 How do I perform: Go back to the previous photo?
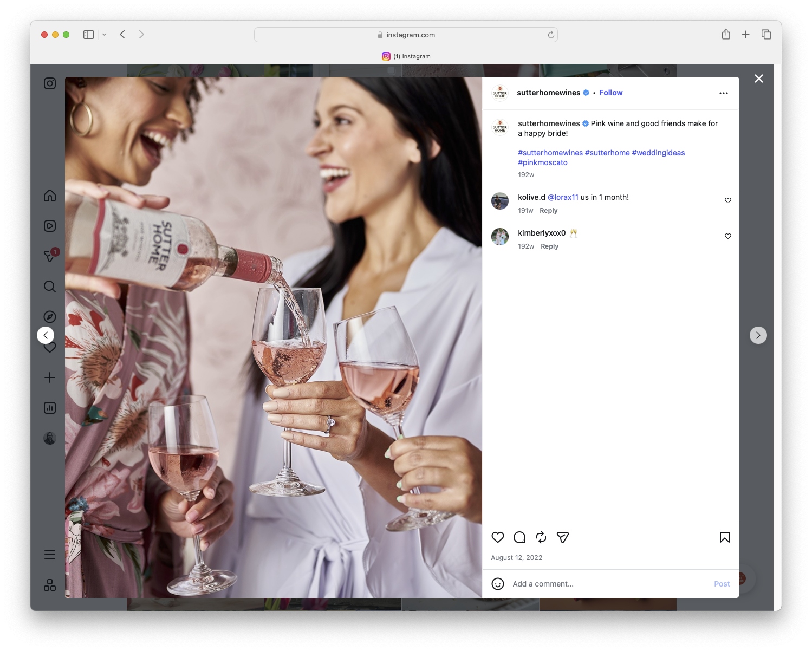coord(46,335)
